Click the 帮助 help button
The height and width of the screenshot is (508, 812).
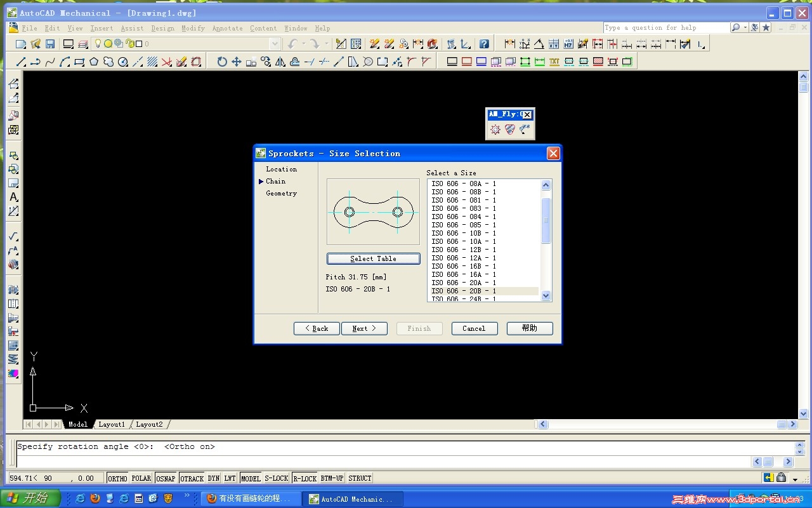530,328
